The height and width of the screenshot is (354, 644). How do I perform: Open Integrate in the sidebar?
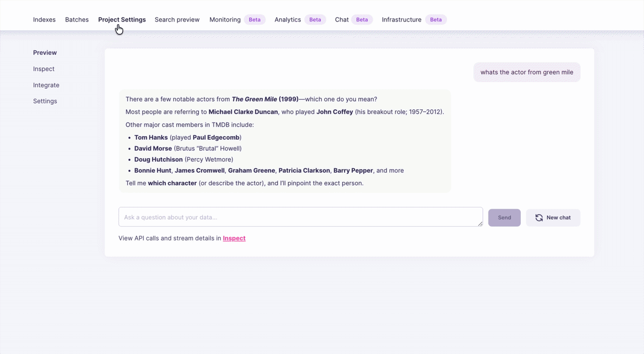(x=46, y=85)
